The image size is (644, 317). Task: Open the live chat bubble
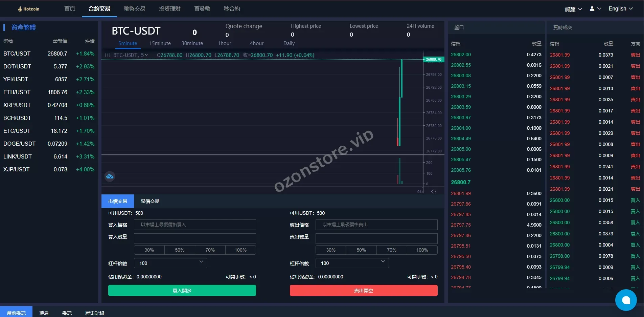point(626,300)
